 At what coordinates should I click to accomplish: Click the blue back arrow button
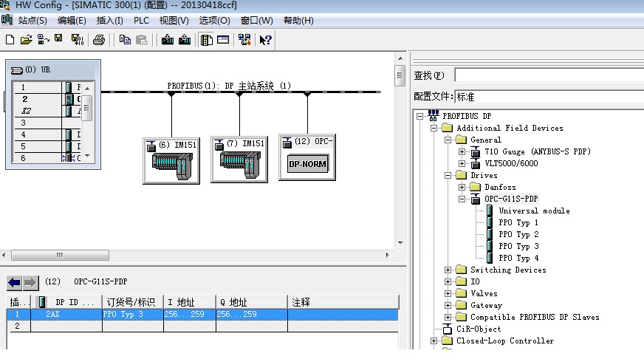click(x=14, y=283)
